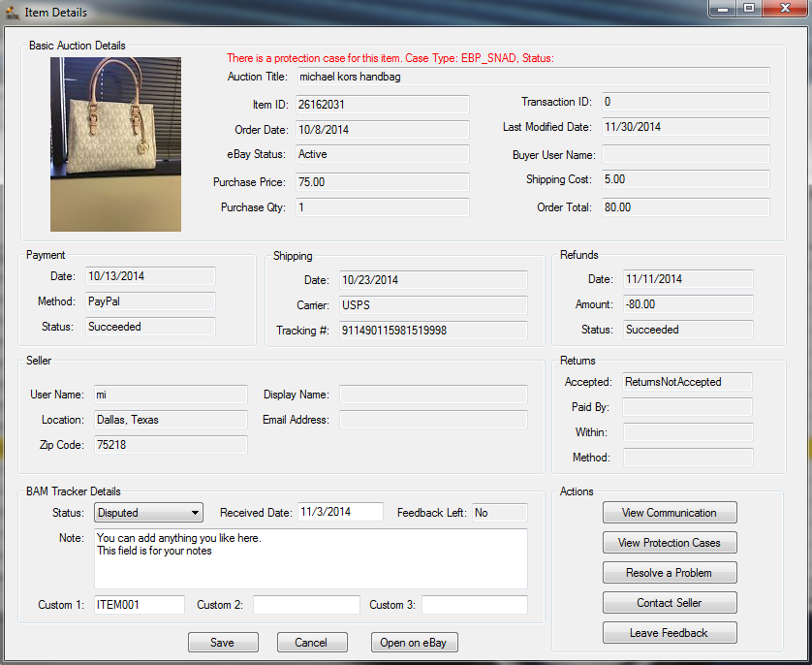Save the item details
Screen dimensions: 812x665
pyautogui.click(x=223, y=643)
